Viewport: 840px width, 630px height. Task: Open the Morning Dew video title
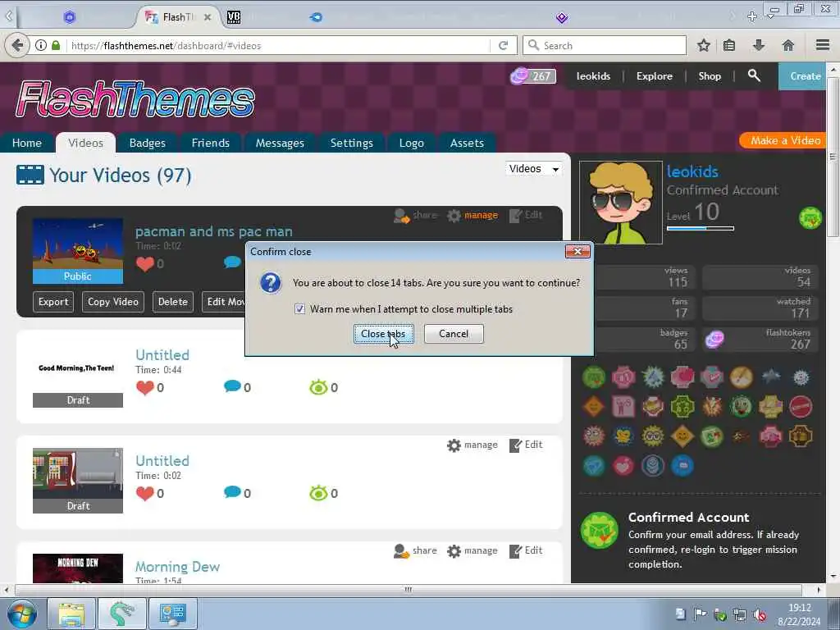pyautogui.click(x=177, y=566)
